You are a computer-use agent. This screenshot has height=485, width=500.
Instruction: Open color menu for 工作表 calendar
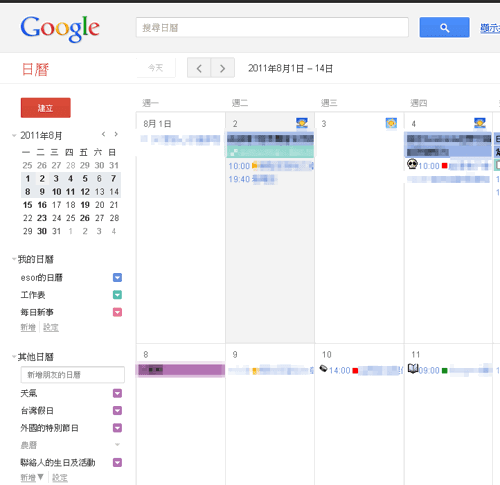(x=117, y=295)
